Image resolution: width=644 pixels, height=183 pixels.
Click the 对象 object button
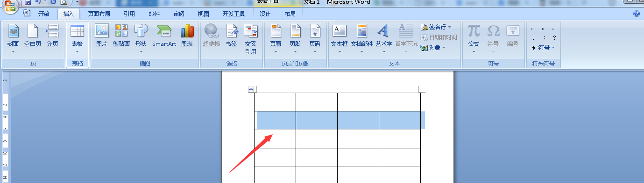tap(433, 48)
